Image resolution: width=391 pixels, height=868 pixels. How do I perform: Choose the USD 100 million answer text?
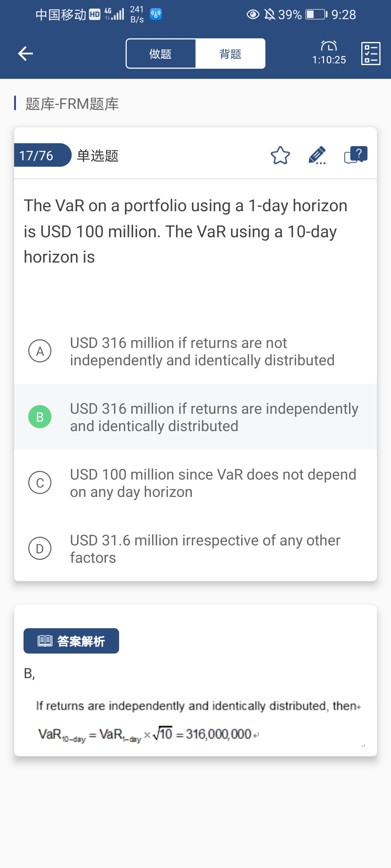pyautogui.click(x=213, y=483)
